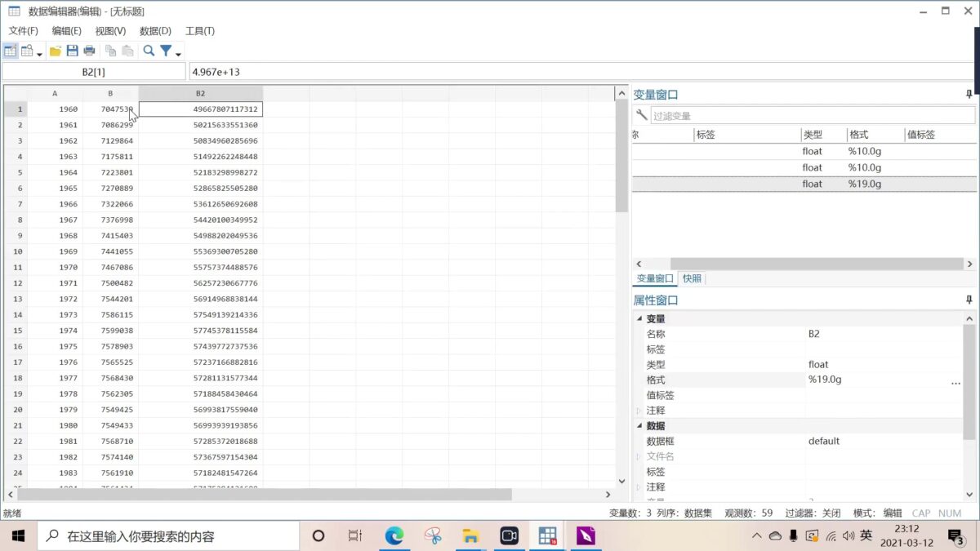Click the magnifier find icon
This screenshot has width=980, height=551.
coord(149,51)
